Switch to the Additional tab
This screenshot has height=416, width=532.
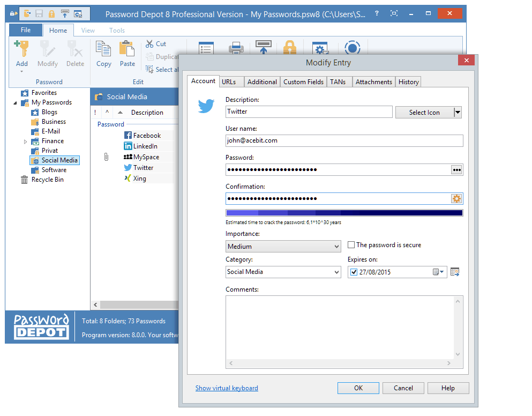pyautogui.click(x=262, y=82)
